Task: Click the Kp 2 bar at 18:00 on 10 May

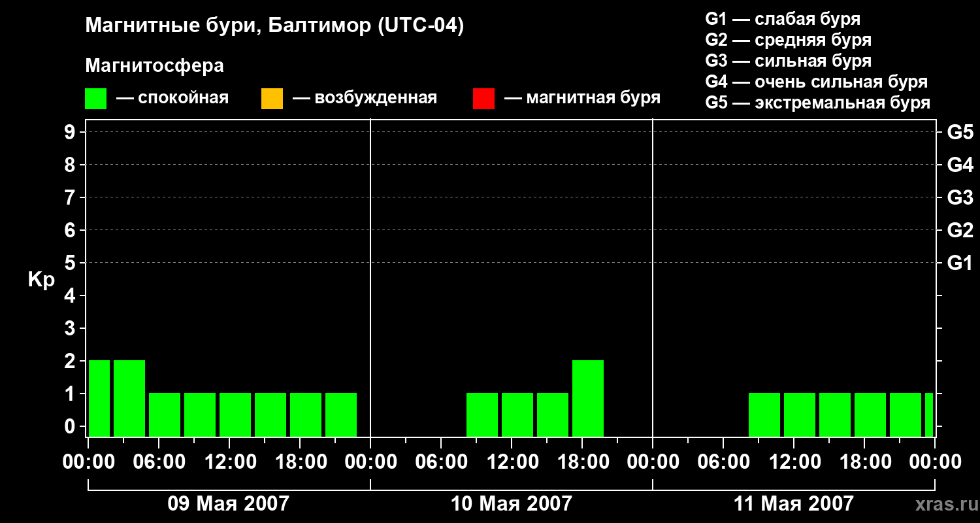Action: 588,398
